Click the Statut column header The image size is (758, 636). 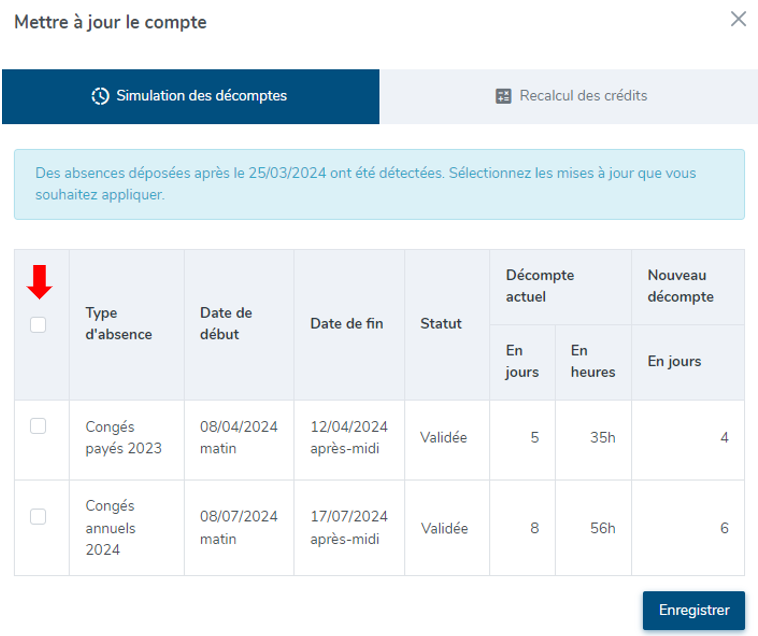coord(441,324)
